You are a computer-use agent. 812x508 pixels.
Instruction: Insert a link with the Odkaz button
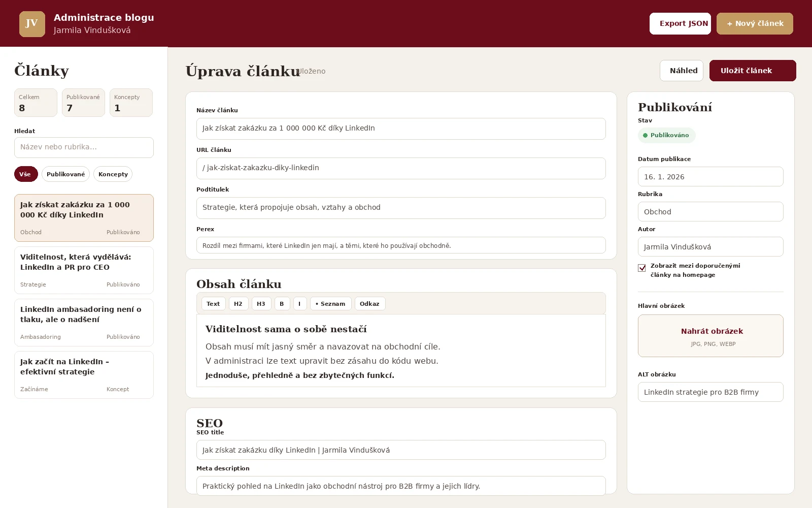(x=370, y=304)
